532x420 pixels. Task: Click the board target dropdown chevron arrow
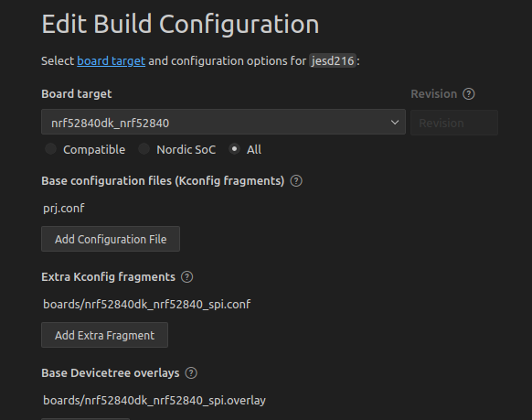click(395, 123)
